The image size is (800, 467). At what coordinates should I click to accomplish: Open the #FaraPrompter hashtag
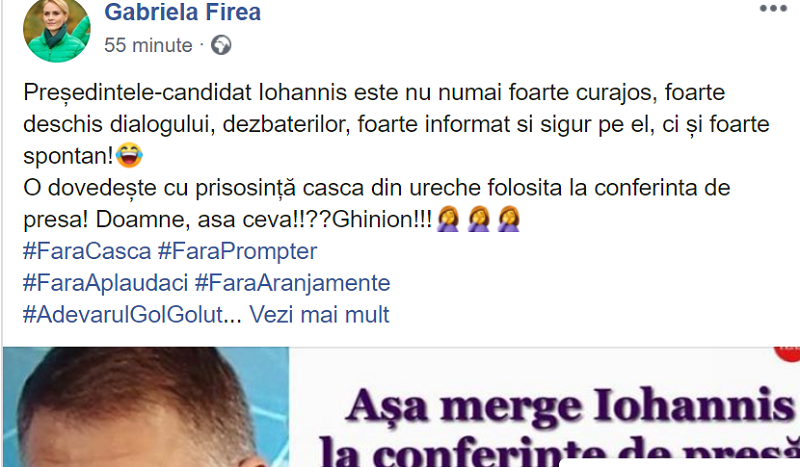click(x=238, y=252)
